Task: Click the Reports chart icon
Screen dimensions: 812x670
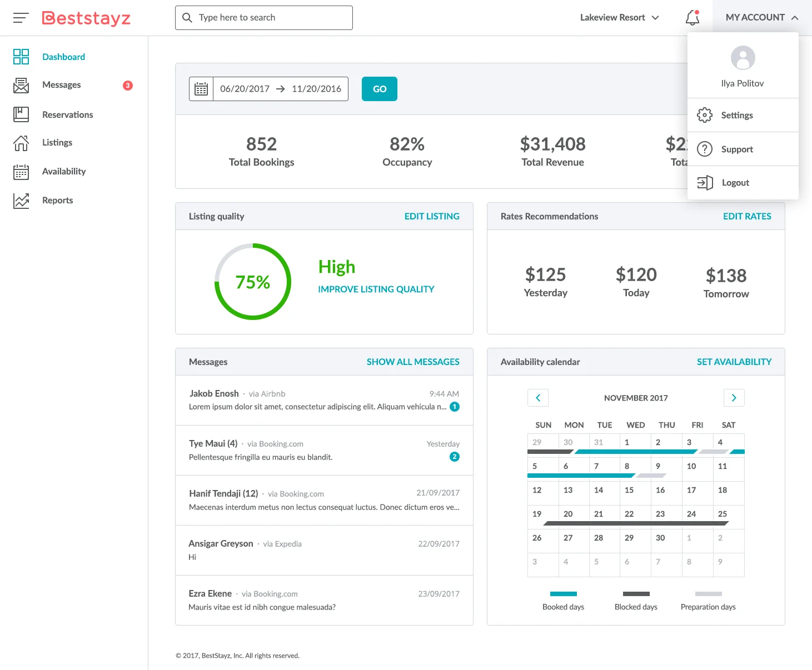Action: [21, 201]
